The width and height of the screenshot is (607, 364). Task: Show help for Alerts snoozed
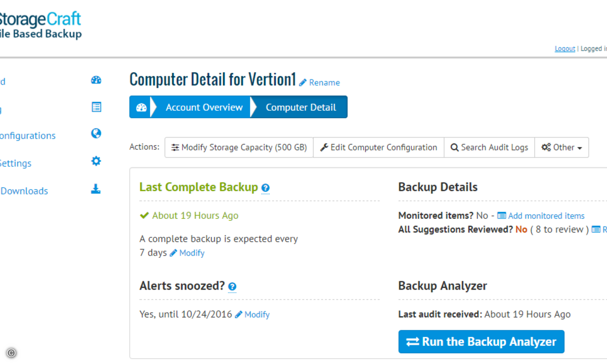point(232,287)
